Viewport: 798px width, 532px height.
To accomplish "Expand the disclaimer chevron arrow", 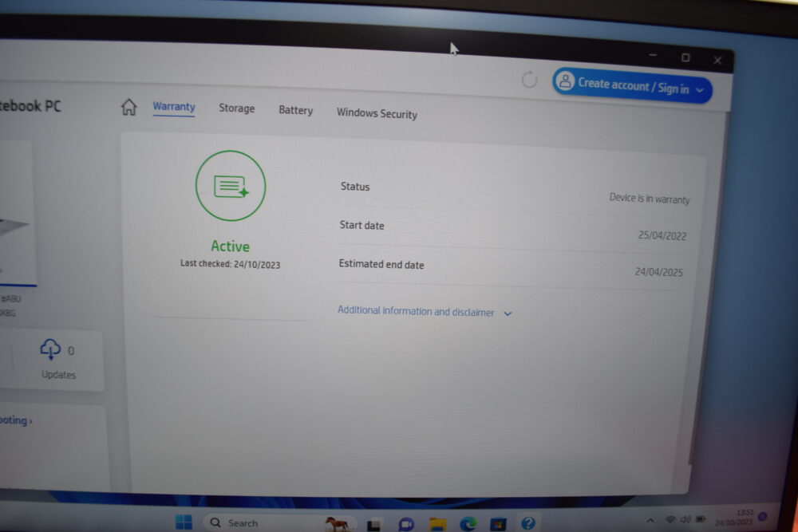I will click(x=508, y=313).
